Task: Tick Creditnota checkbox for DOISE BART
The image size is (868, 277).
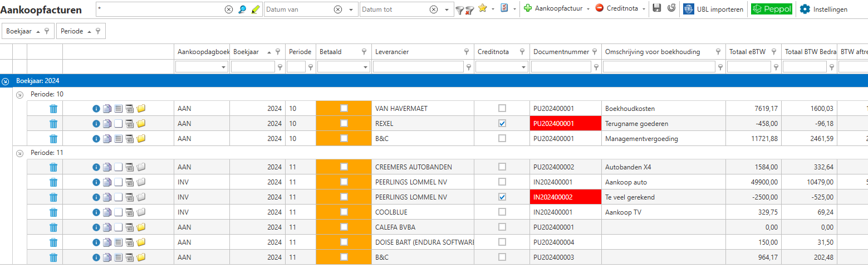Action: 503,242
